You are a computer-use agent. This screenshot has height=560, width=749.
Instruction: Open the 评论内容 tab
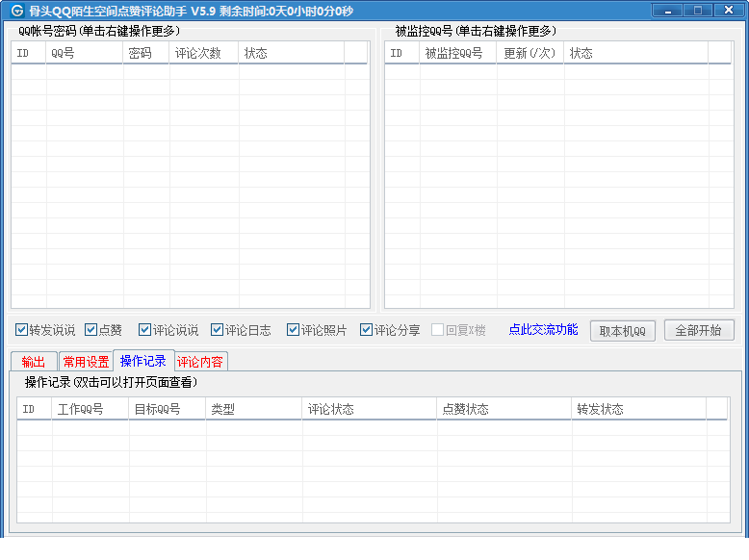[200, 362]
